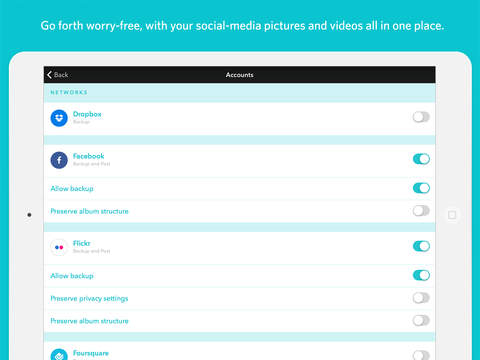The image size is (480, 360).
Task: Click Preserve privacy settings label
Action: pyautogui.click(x=89, y=299)
